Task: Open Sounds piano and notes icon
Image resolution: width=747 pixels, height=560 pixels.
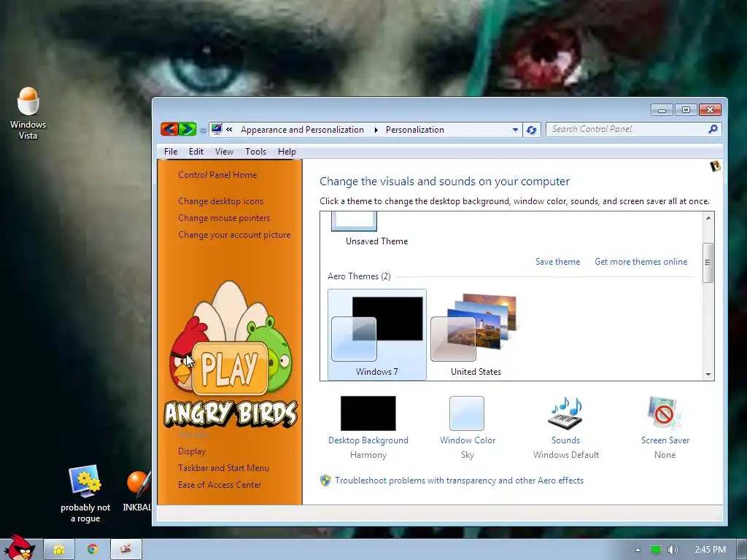Action: [566, 413]
